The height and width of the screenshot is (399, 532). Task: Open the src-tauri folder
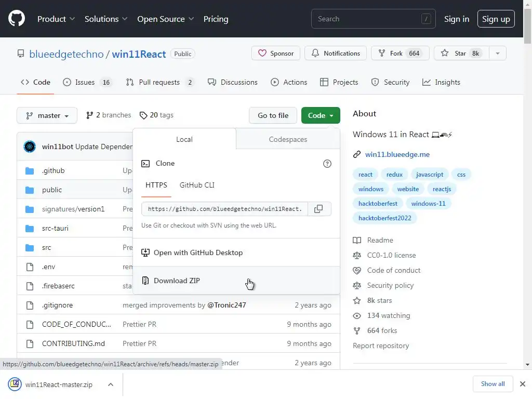[55, 229]
